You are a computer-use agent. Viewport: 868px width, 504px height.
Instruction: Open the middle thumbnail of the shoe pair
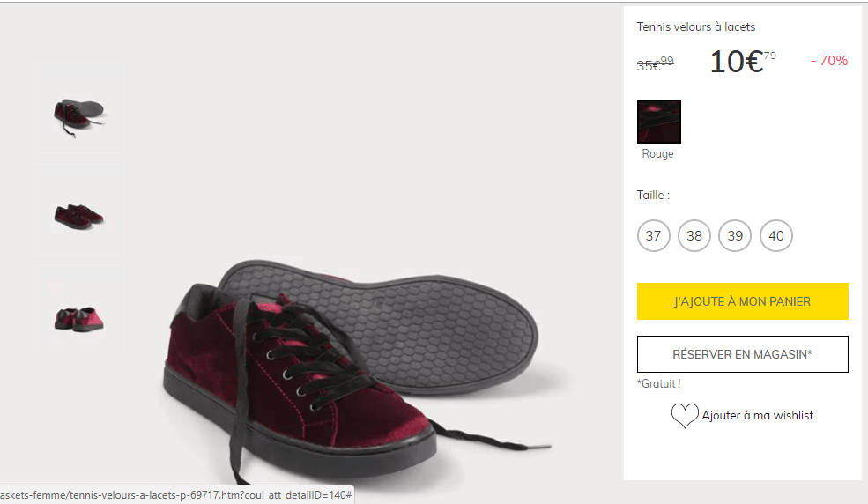tap(78, 214)
